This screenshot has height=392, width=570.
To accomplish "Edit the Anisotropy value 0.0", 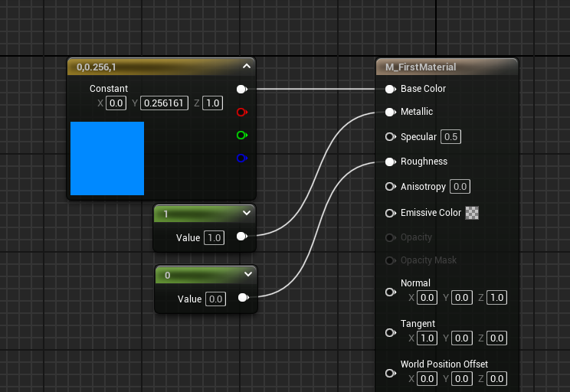I will pyautogui.click(x=460, y=187).
